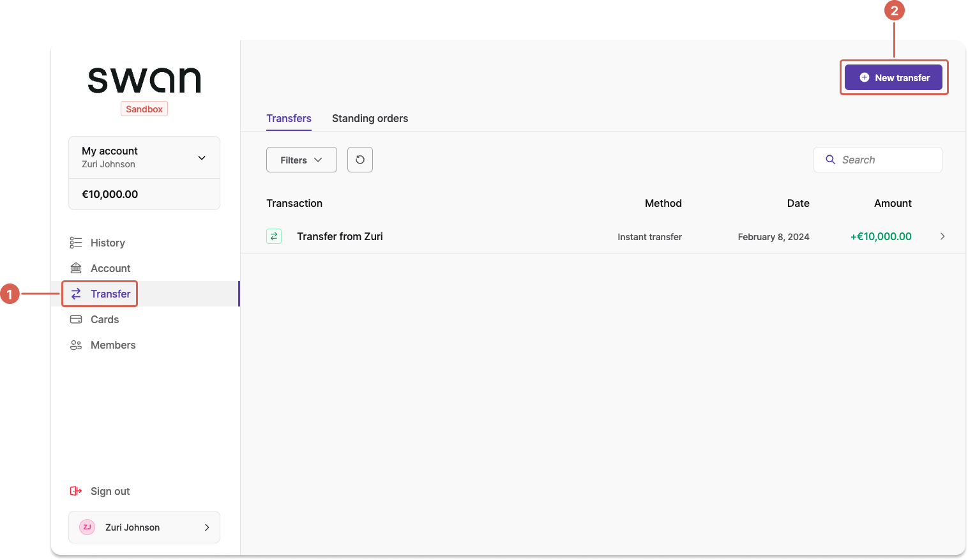Screen dimensions: 968x560
Task: Expand the My account dropdown chevron
Action: pyautogui.click(x=202, y=158)
